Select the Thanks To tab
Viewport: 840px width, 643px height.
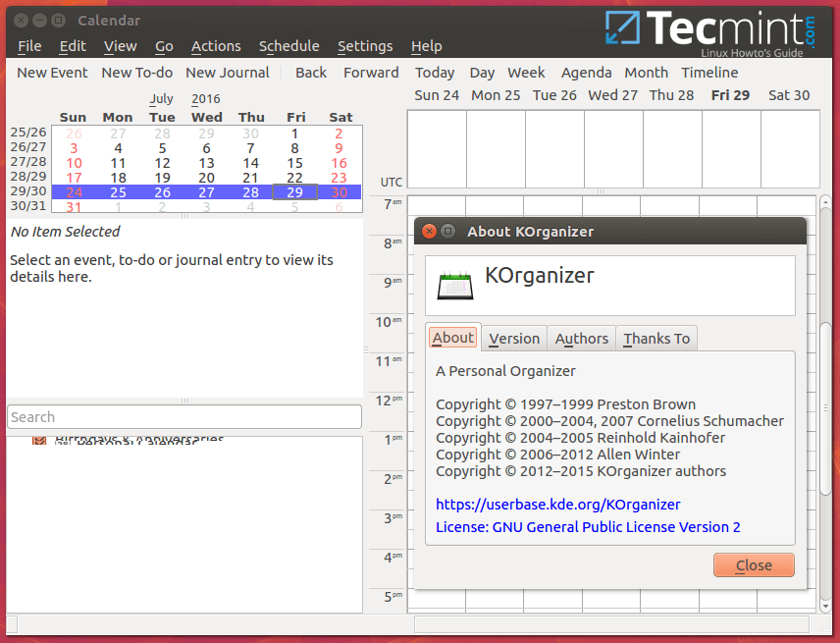coord(656,339)
